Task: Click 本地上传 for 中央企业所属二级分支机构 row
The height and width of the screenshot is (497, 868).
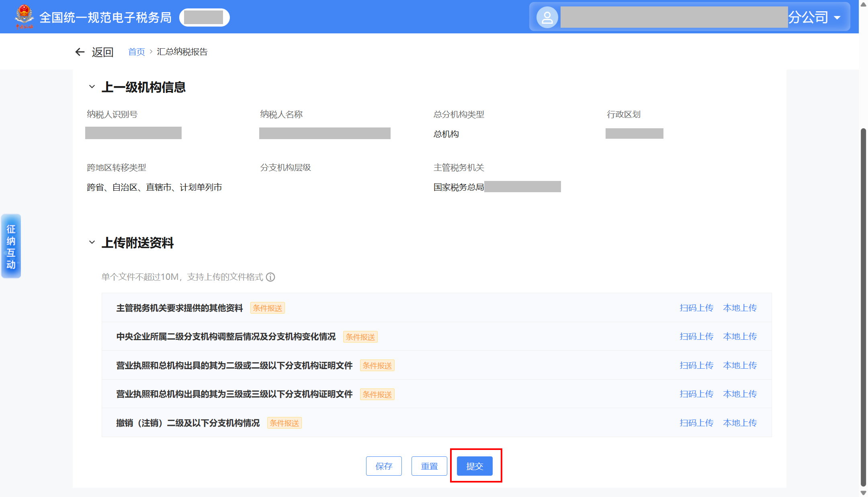Action: coord(740,337)
